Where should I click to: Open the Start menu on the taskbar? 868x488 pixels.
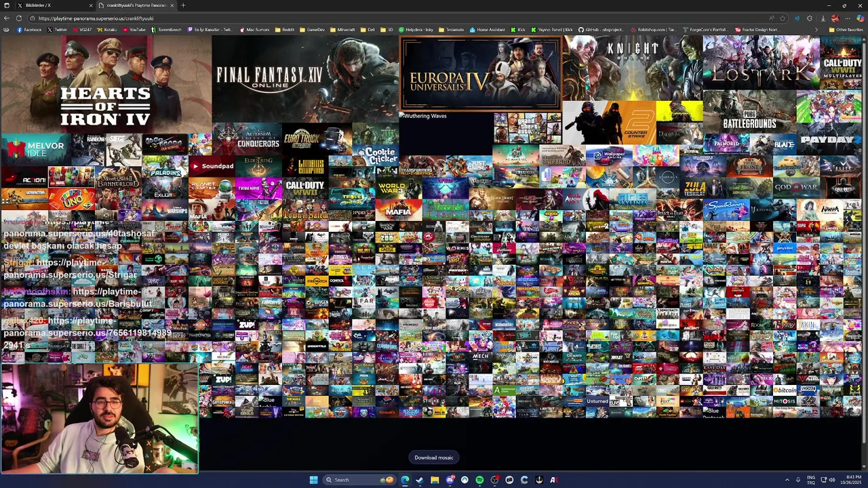coord(313,480)
